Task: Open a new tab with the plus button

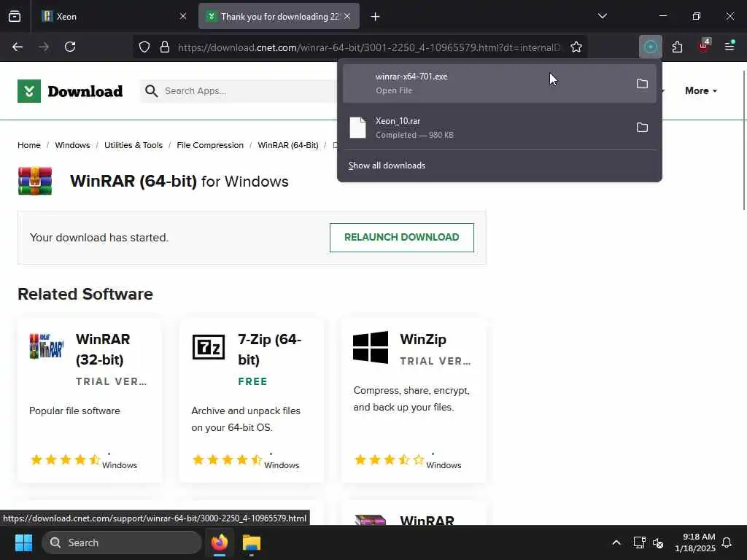Action: point(376,17)
